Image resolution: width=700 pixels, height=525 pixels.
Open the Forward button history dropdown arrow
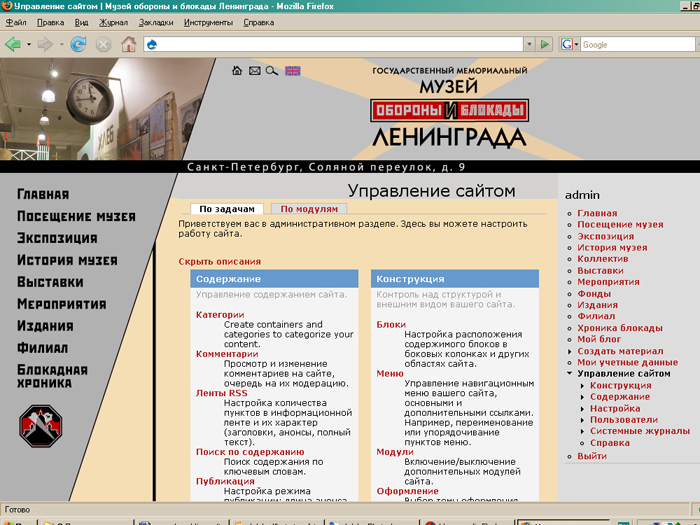tap(61, 44)
